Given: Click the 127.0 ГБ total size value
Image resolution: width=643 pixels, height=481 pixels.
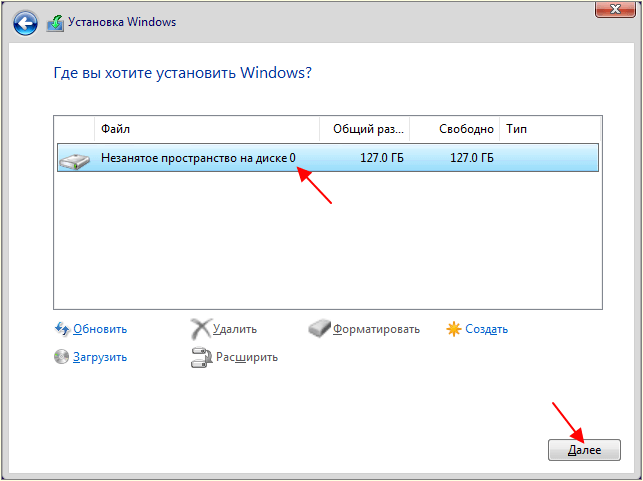Looking at the screenshot, I should [x=382, y=158].
